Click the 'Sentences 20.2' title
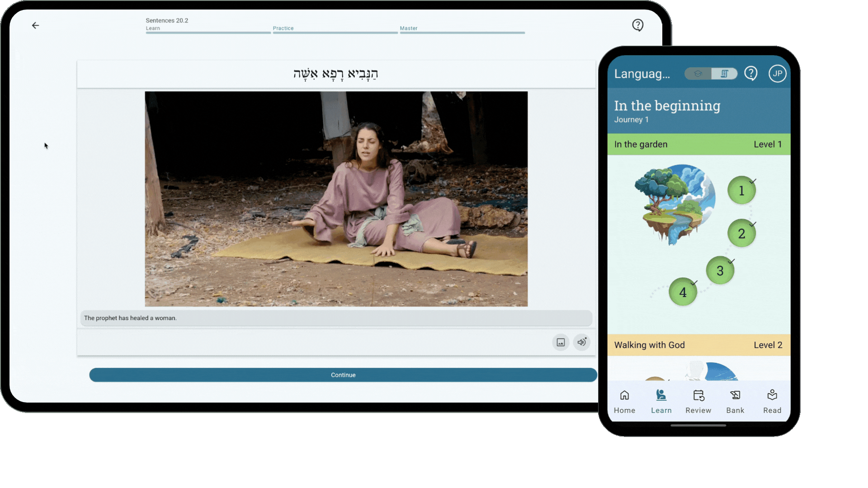 (167, 20)
